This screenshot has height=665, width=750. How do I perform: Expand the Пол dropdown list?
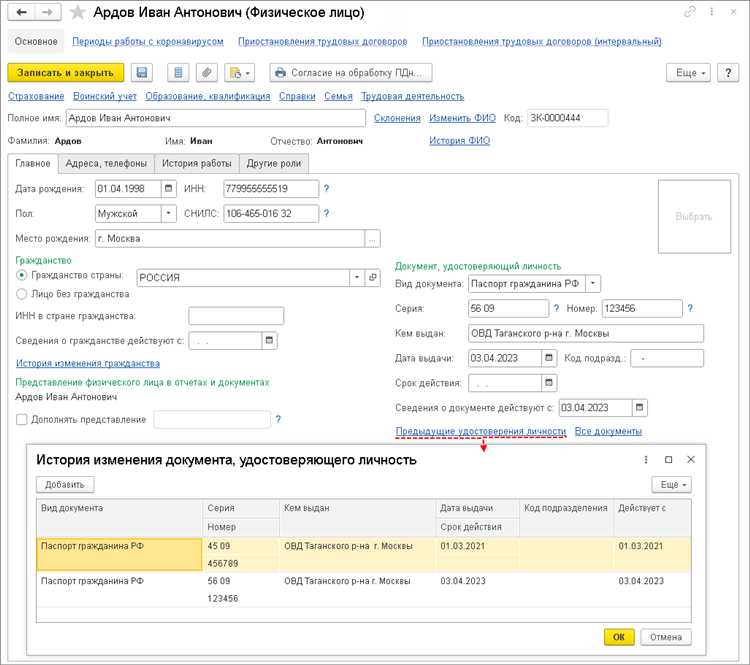click(x=168, y=213)
